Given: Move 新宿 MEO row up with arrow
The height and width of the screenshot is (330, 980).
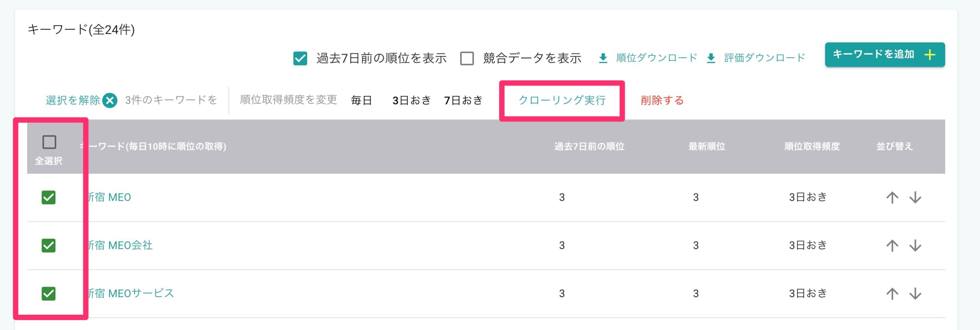Looking at the screenshot, I should [x=892, y=197].
